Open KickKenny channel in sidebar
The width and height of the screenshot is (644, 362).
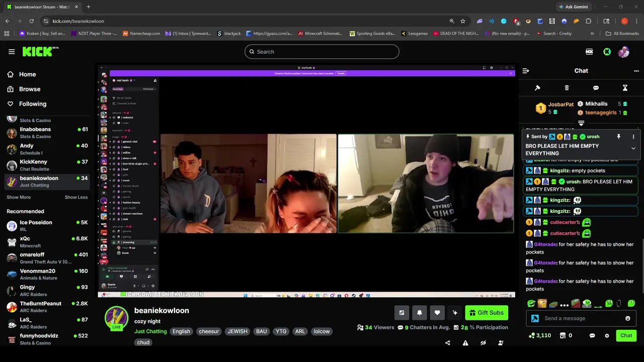click(47, 165)
